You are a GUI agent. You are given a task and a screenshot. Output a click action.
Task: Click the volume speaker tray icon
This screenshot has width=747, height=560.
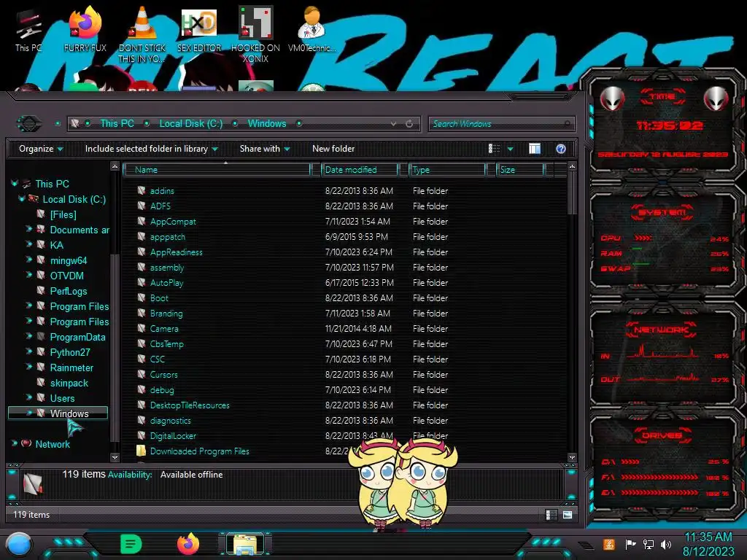coord(665,544)
